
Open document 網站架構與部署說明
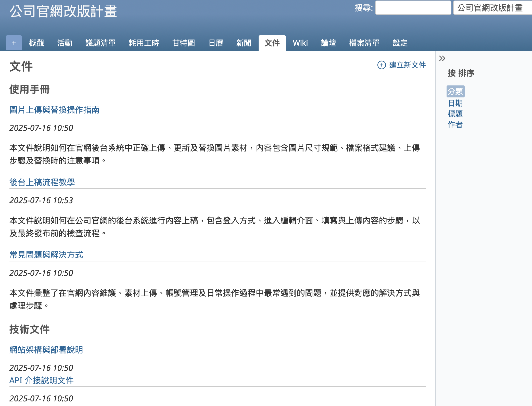pos(46,350)
